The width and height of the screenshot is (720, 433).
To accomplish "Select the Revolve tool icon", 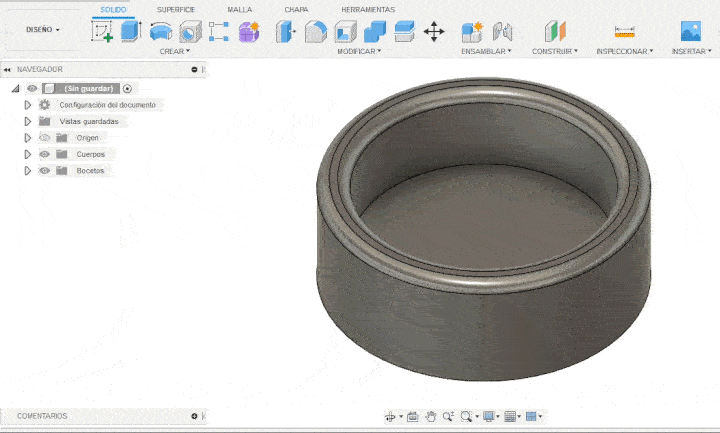I will point(161,31).
